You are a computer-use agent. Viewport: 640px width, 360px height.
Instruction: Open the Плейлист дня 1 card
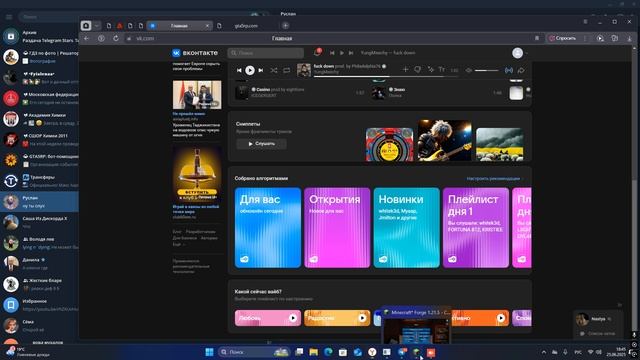coord(476,227)
